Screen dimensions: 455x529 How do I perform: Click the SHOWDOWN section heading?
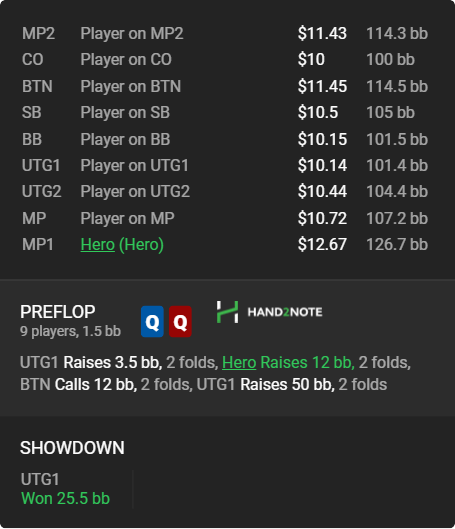[x=72, y=448]
